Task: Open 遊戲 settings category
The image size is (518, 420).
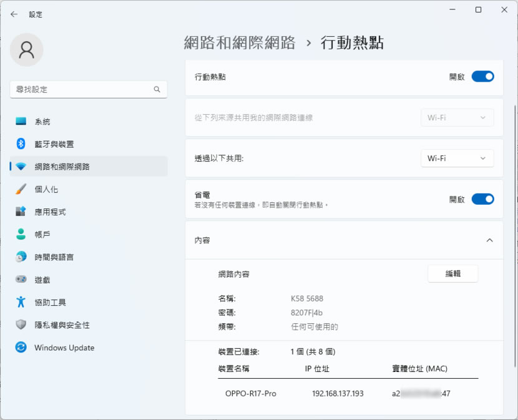Action: coord(89,280)
